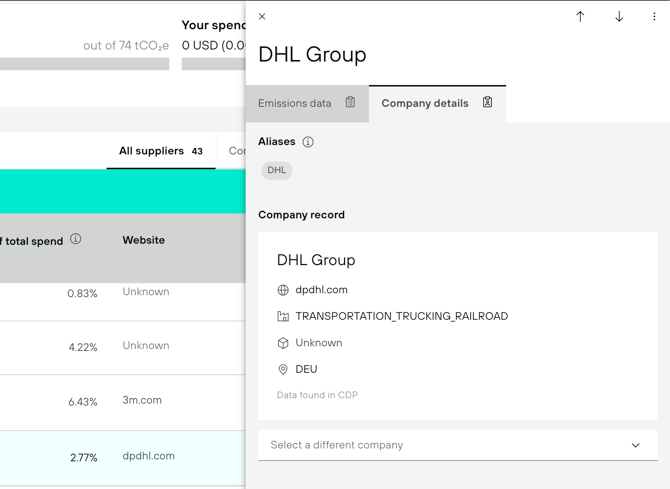Click the spend progress bar under 0 USD
This screenshot has width=670, height=489.
point(214,64)
